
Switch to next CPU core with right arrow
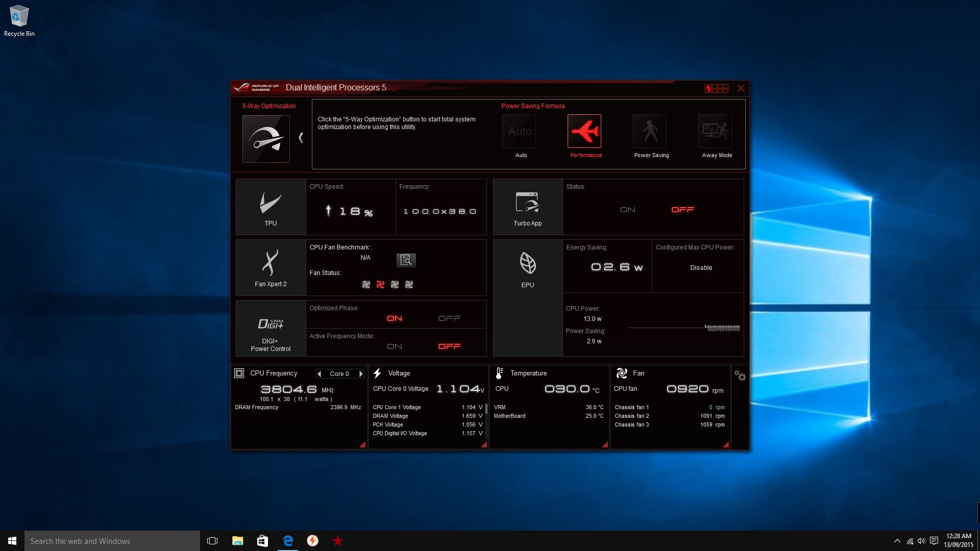361,374
